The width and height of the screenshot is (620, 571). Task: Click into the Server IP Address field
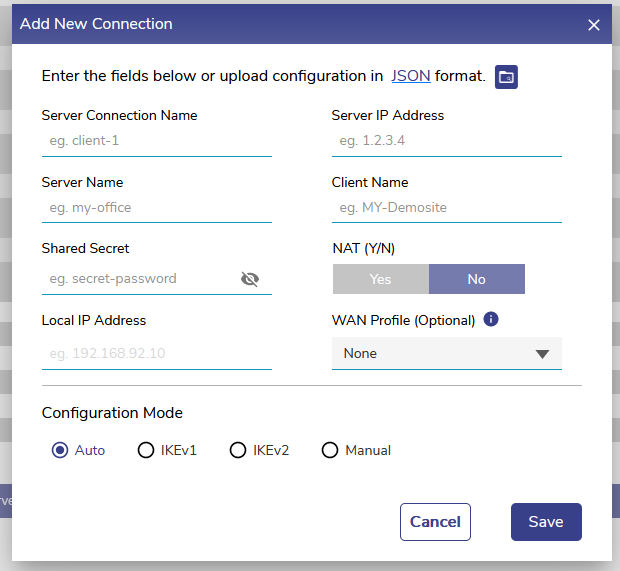[446, 141]
